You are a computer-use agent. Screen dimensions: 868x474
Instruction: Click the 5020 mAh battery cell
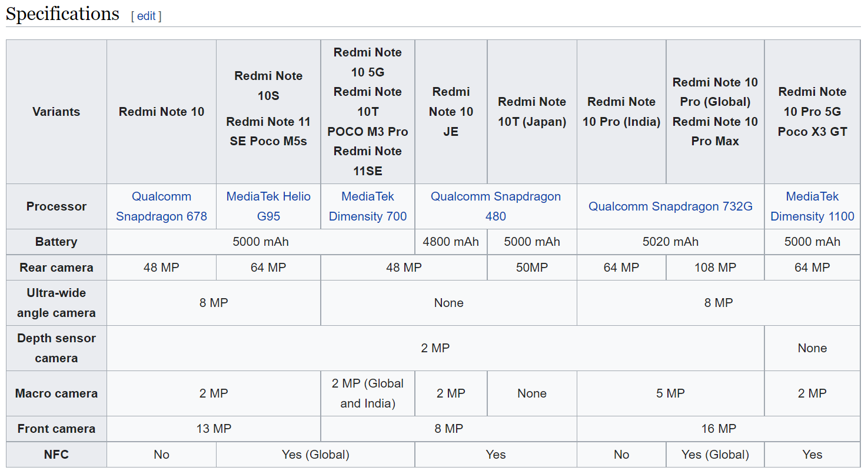click(670, 241)
